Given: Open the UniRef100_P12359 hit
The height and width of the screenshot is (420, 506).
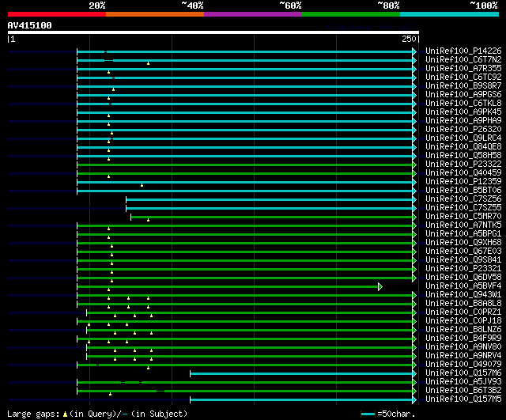Looking at the screenshot, I should click(x=463, y=182).
